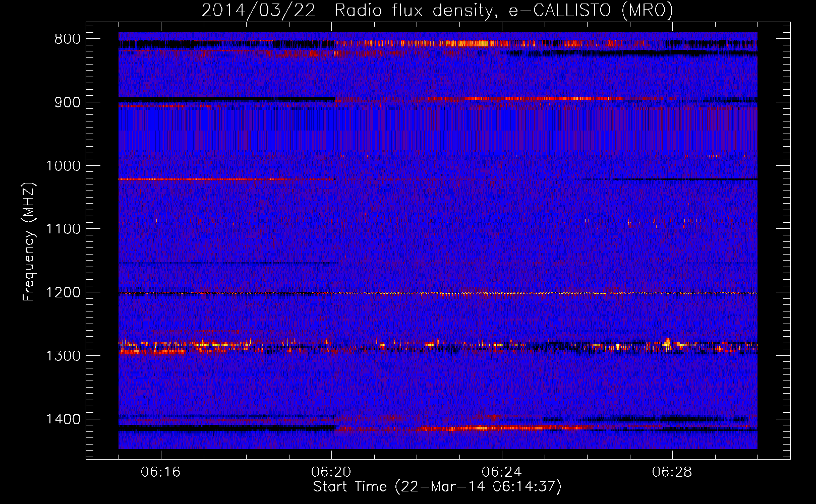
Task: Click the 1000 frequency tick label
Action: point(63,166)
